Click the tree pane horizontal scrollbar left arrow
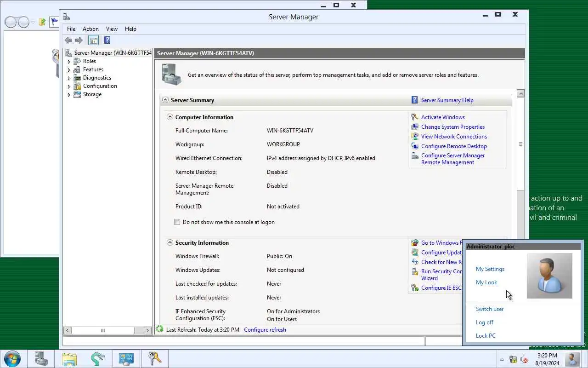 pyautogui.click(x=67, y=330)
